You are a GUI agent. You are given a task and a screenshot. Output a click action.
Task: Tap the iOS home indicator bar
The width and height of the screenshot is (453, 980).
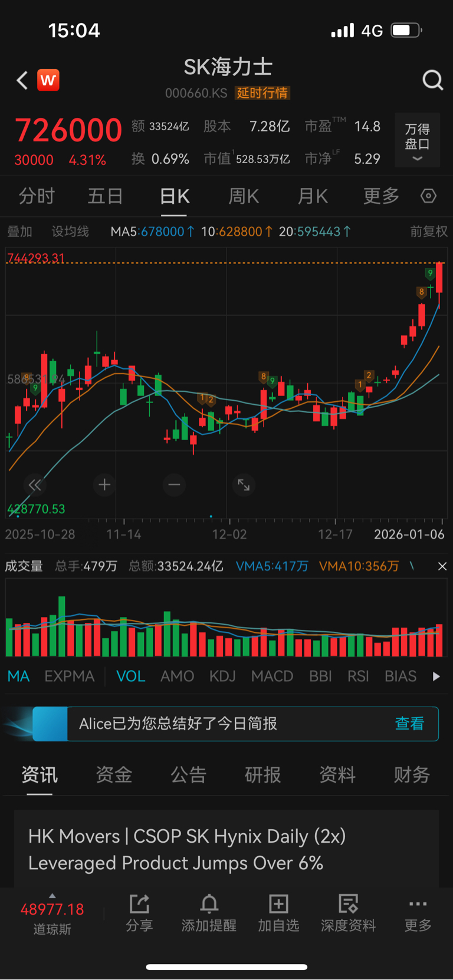point(226,966)
